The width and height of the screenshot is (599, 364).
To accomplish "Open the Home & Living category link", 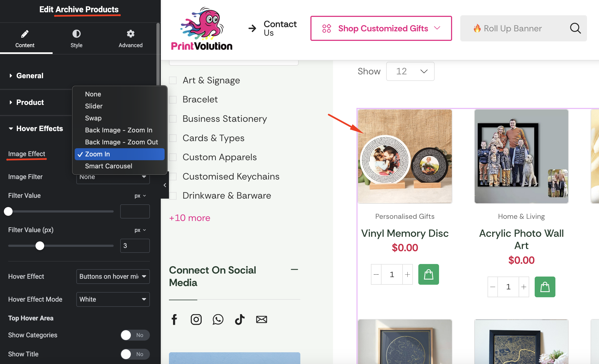I will (x=521, y=216).
